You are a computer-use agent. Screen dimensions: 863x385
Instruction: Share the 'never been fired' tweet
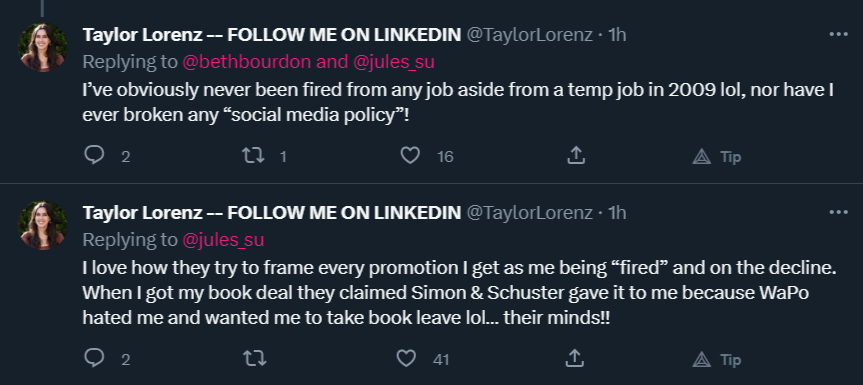tap(575, 156)
